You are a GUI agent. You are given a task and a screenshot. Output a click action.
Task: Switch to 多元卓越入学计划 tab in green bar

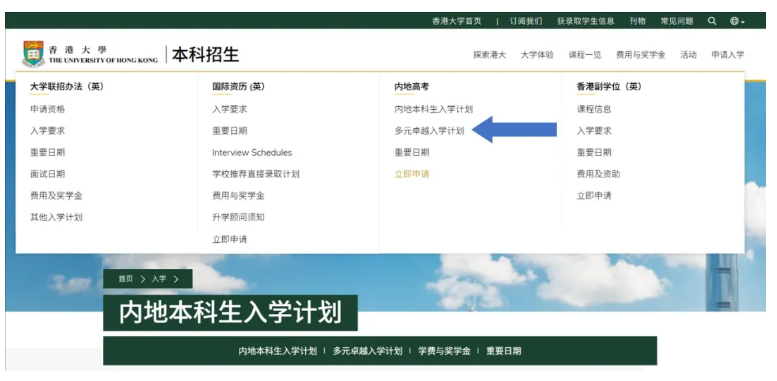(x=368, y=351)
